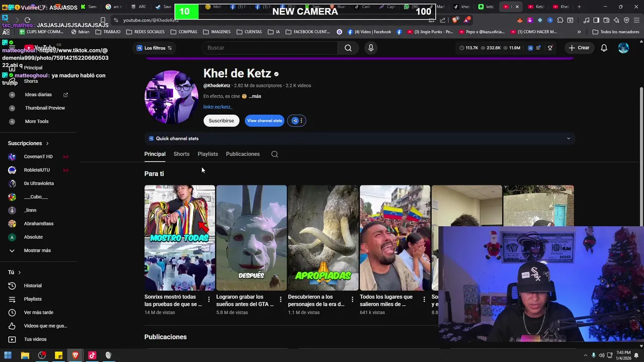Switch to the channel Playlists tab

(208, 154)
